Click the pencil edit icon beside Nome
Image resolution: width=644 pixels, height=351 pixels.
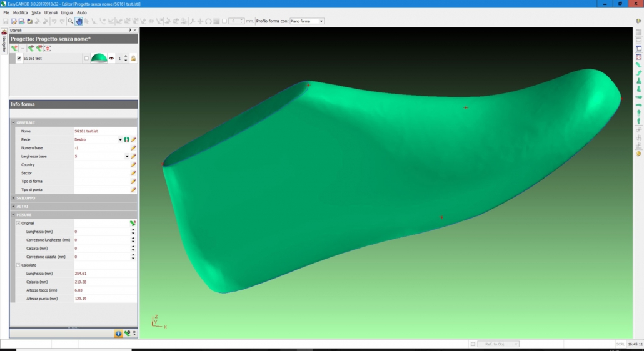133,131
